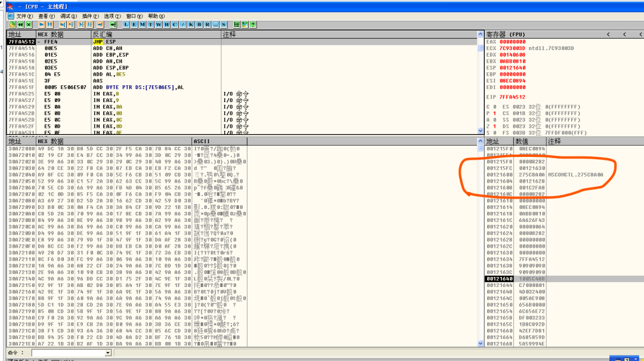Screen dimensions: 644x361
Task: Click the 寄存器 (FPU) registers header
Action: tap(506, 35)
